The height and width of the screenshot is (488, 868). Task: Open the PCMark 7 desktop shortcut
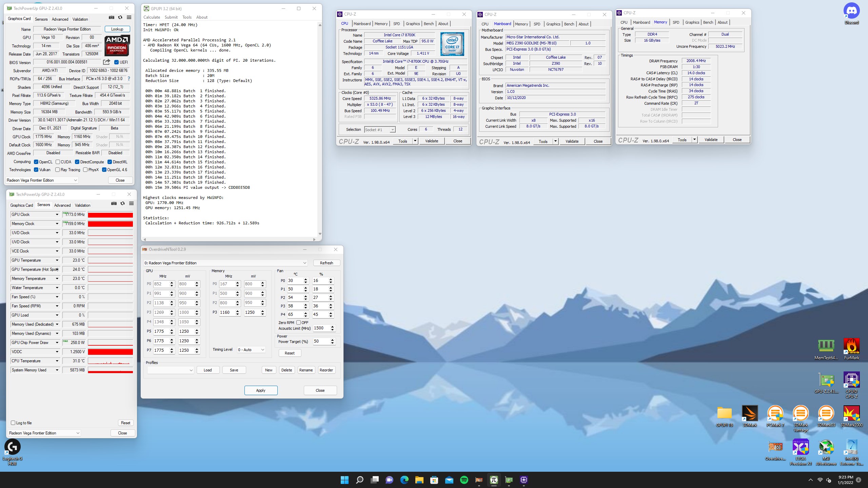[775, 416]
